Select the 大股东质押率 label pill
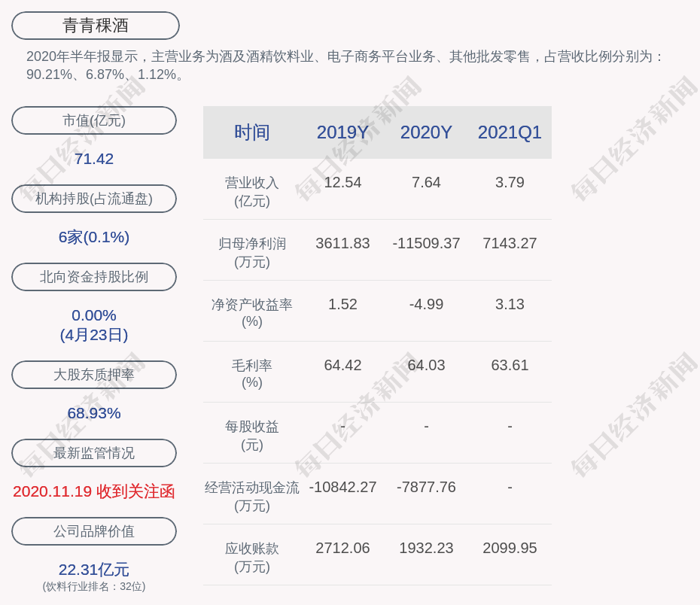Image resolution: width=700 pixels, height=605 pixels. click(94, 375)
